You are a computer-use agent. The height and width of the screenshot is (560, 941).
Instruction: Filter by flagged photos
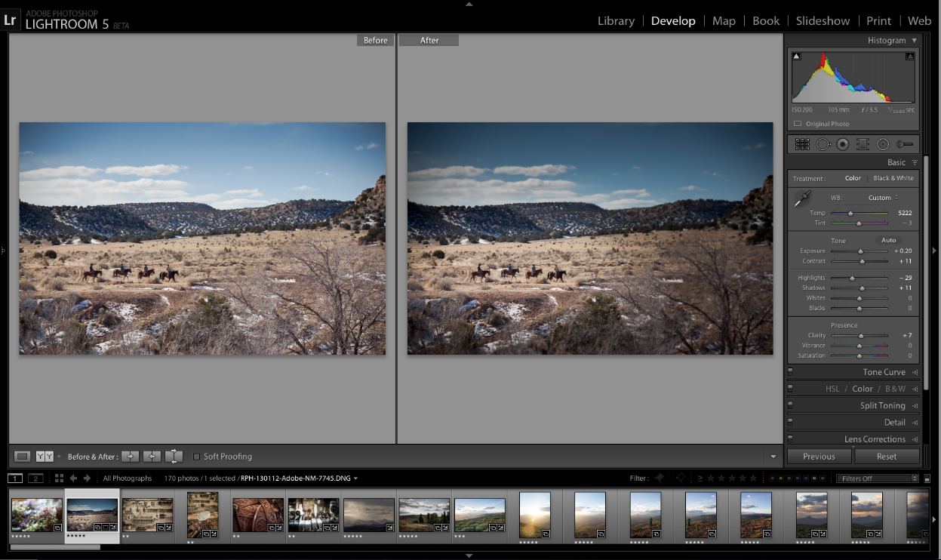coord(659,478)
